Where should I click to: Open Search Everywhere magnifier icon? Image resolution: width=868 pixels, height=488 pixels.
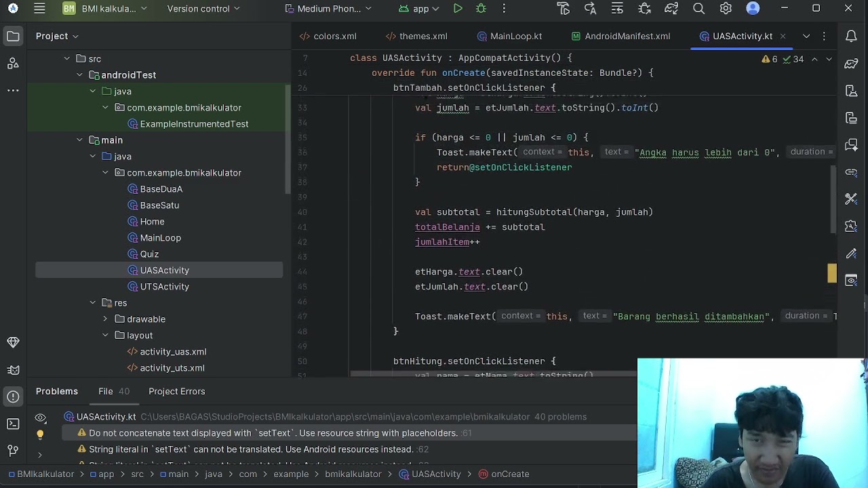pyautogui.click(x=698, y=9)
